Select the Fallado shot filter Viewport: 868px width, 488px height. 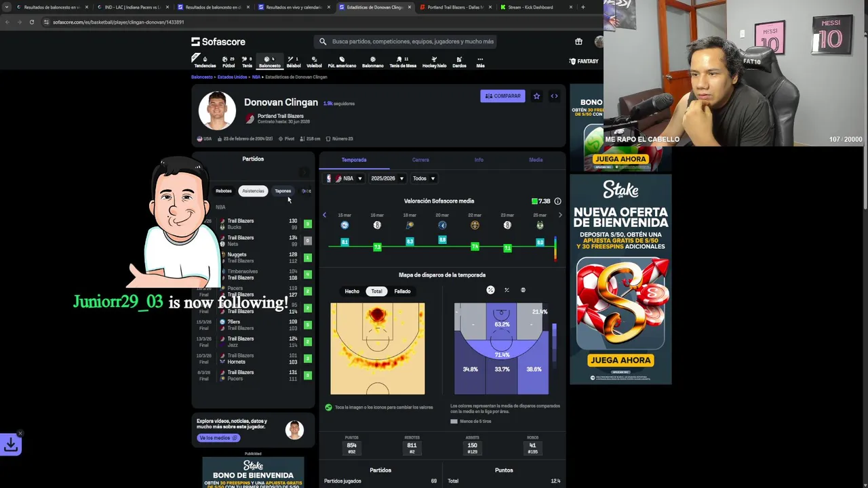402,291
